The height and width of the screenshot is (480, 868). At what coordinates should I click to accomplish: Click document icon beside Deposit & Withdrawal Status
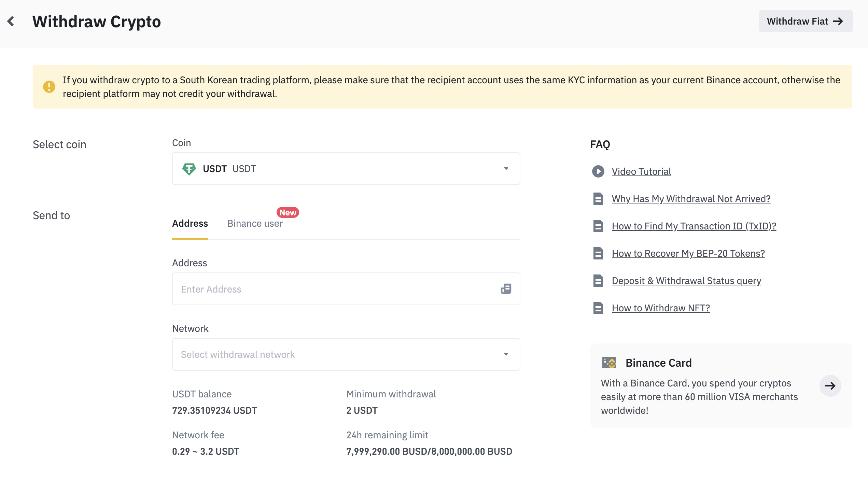598,281
